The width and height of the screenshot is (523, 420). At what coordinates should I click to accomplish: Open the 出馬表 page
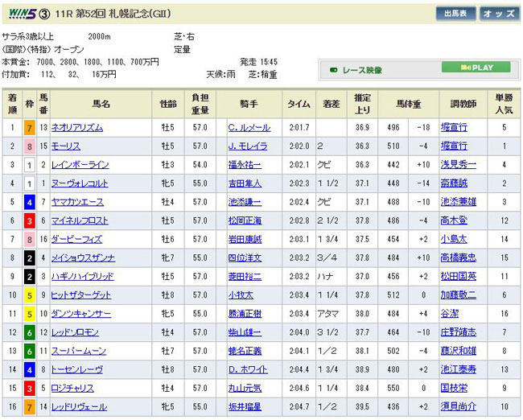pos(455,14)
